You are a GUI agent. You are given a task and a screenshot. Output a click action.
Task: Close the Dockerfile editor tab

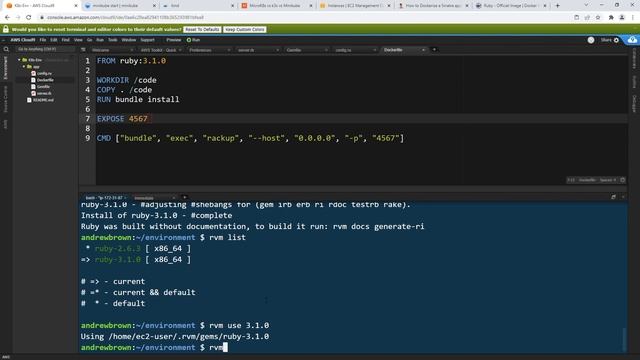[423, 50]
